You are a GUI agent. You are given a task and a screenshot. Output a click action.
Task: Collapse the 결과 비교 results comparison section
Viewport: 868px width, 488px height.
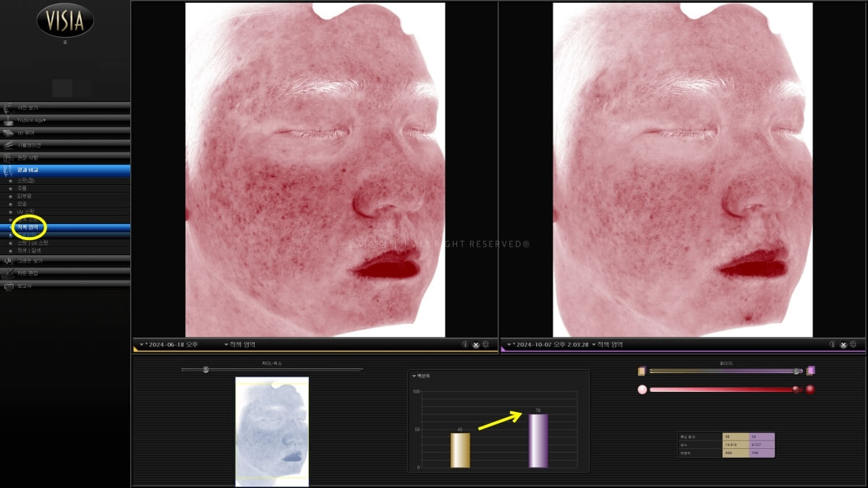coord(65,171)
